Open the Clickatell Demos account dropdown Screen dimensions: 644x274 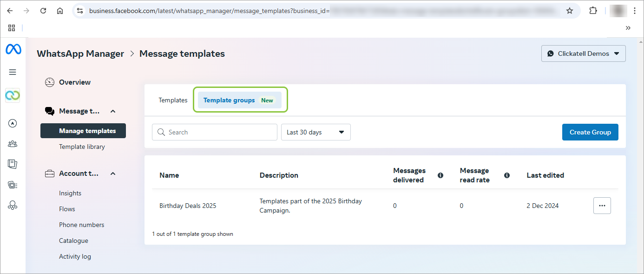click(583, 53)
